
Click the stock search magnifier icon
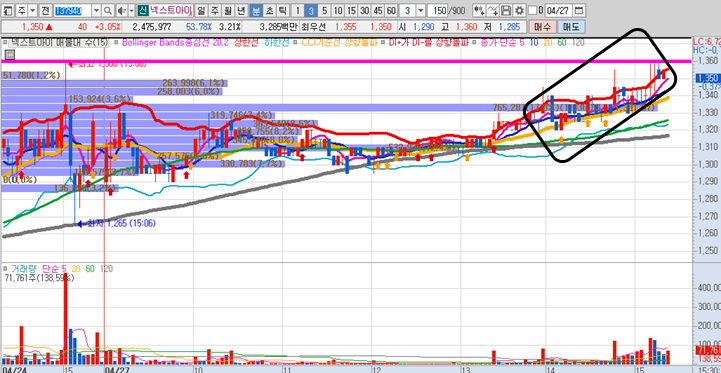(x=108, y=10)
